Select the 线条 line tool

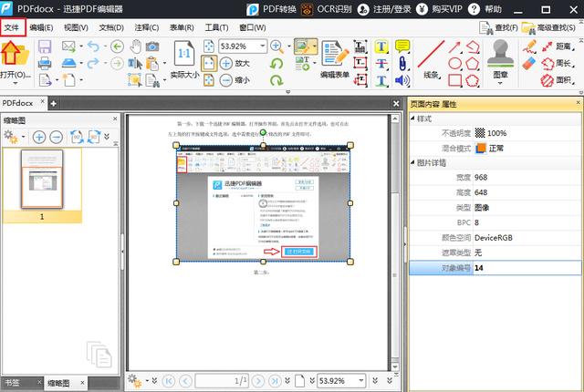click(432, 58)
